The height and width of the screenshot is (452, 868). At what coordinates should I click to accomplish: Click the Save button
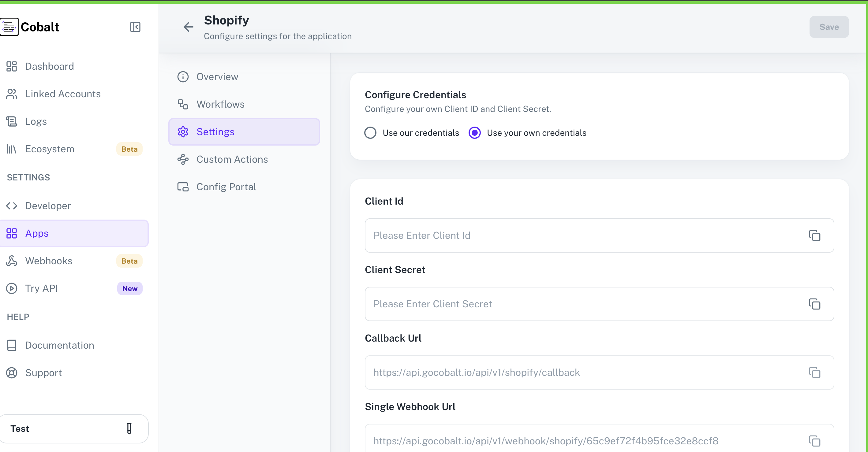click(x=829, y=27)
